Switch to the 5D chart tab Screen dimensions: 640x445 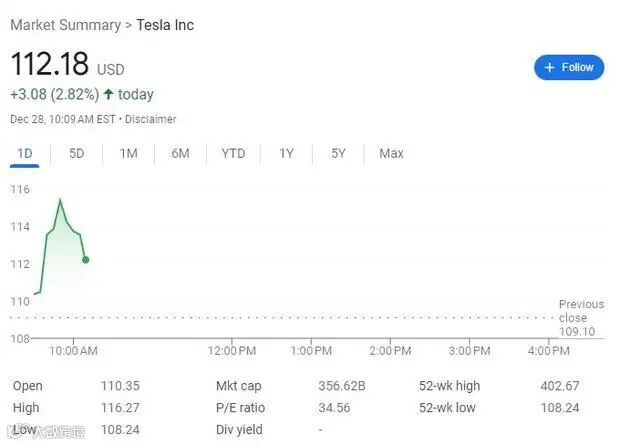(76, 153)
